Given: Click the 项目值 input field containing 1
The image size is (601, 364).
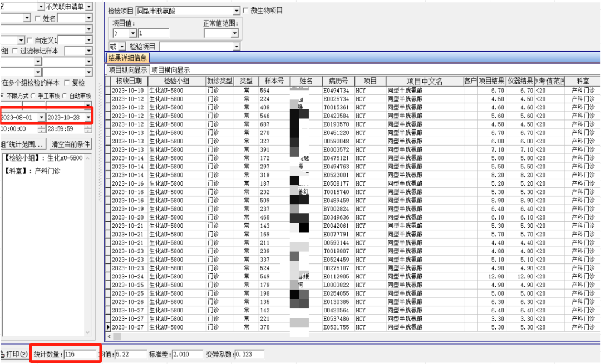Looking at the screenshot, I should point(153,34).
